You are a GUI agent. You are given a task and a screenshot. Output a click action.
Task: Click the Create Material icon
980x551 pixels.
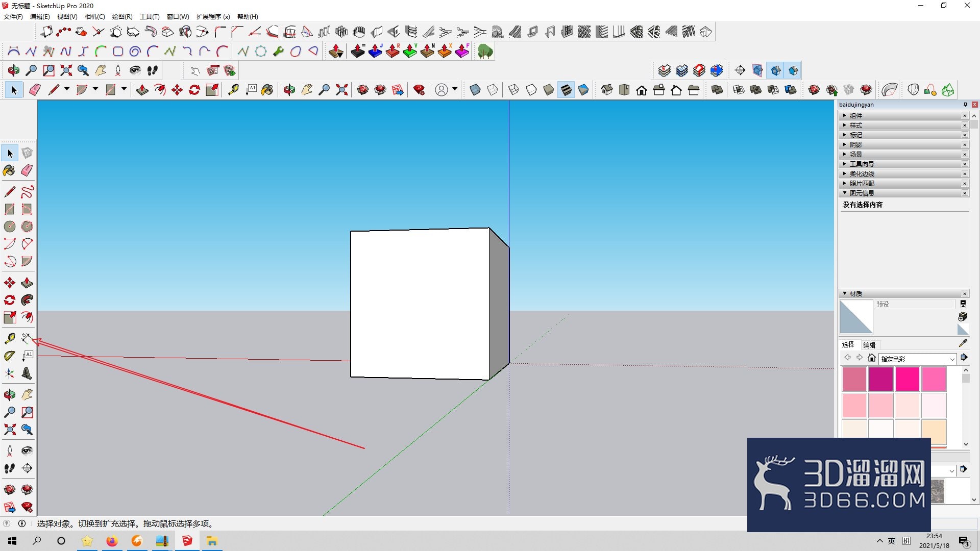[963, 317]
